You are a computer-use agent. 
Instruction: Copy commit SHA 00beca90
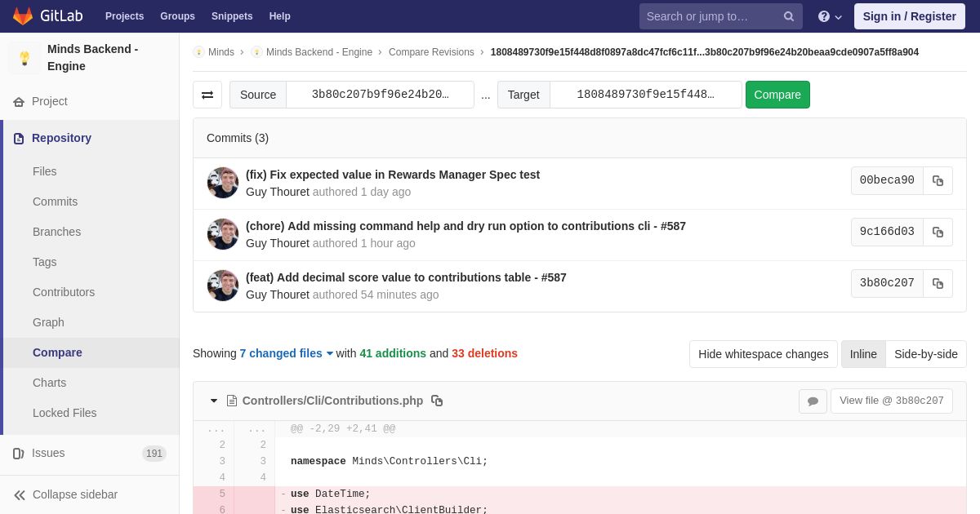click(x=938, y=180)
